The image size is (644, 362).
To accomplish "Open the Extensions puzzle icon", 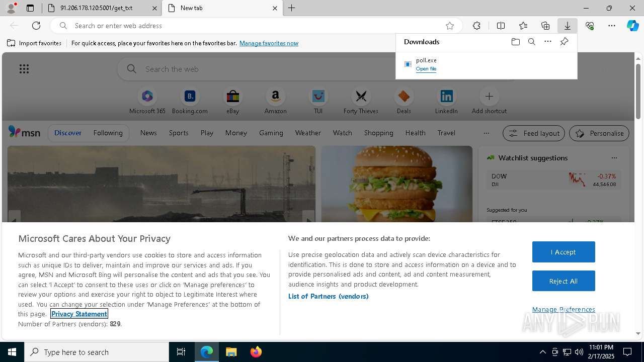I will point(476,26).
